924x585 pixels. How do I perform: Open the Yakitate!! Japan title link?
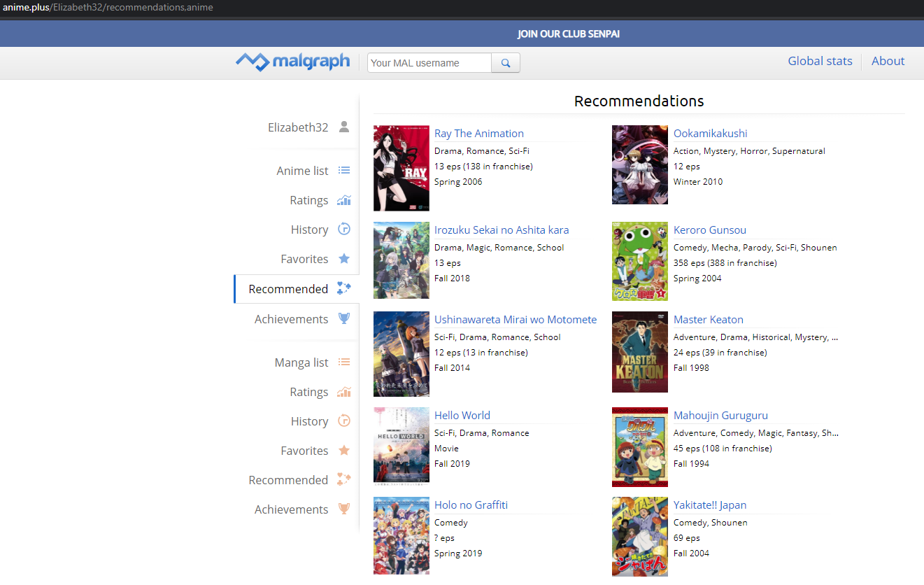pos(710,505)
